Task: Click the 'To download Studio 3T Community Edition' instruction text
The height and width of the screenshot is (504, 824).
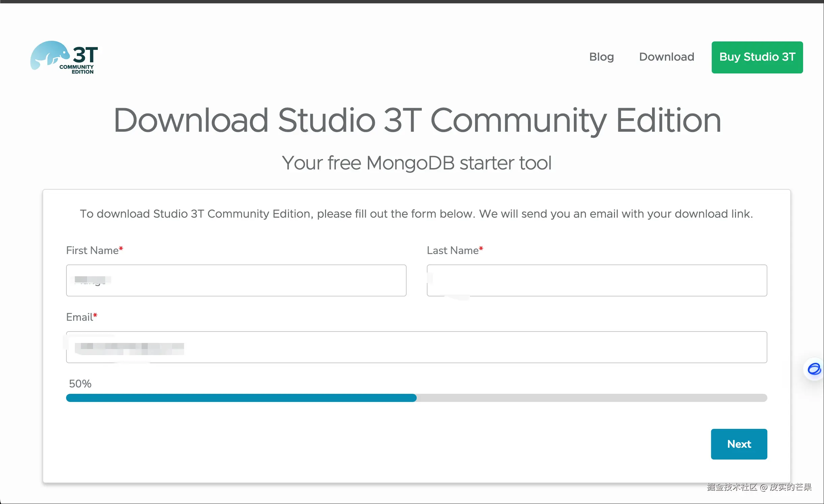Action: click(416, 214)
